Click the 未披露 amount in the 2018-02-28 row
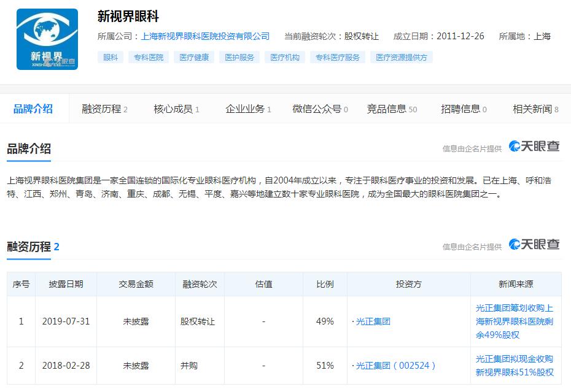 point(136,366)
